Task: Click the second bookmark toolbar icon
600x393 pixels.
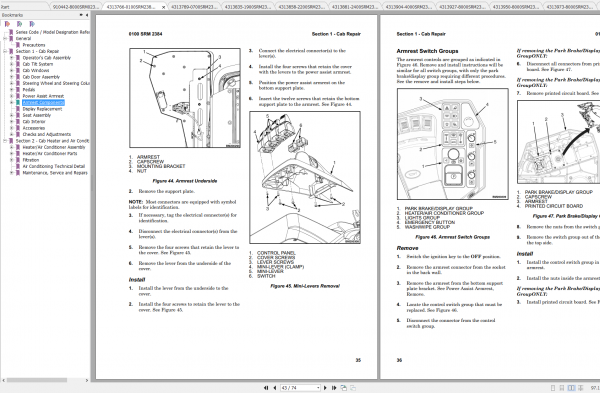Action: coord(20,24)
